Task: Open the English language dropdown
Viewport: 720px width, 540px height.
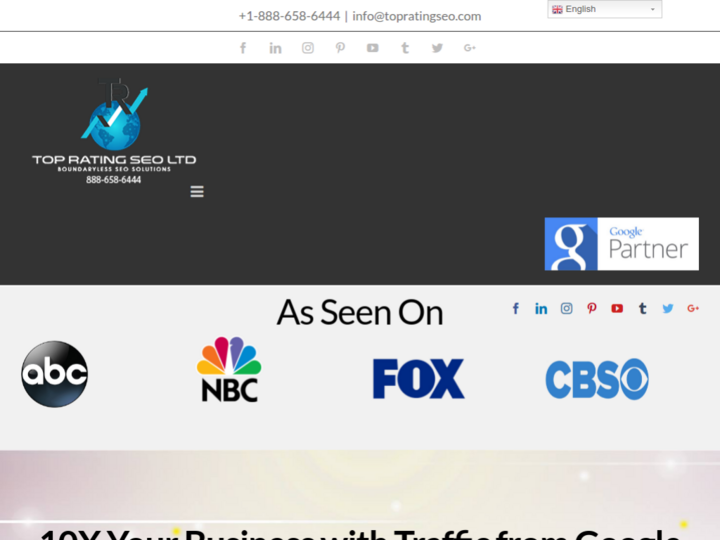Action: [604, 10]
